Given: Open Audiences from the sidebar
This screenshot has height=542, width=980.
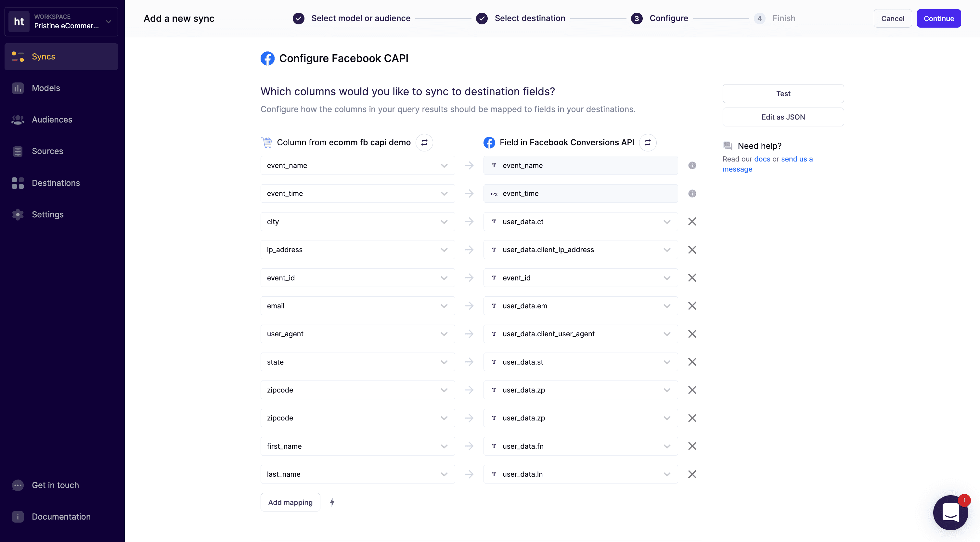Looking at the screenshot, I should pyautogui.click(x=52, y=120).
